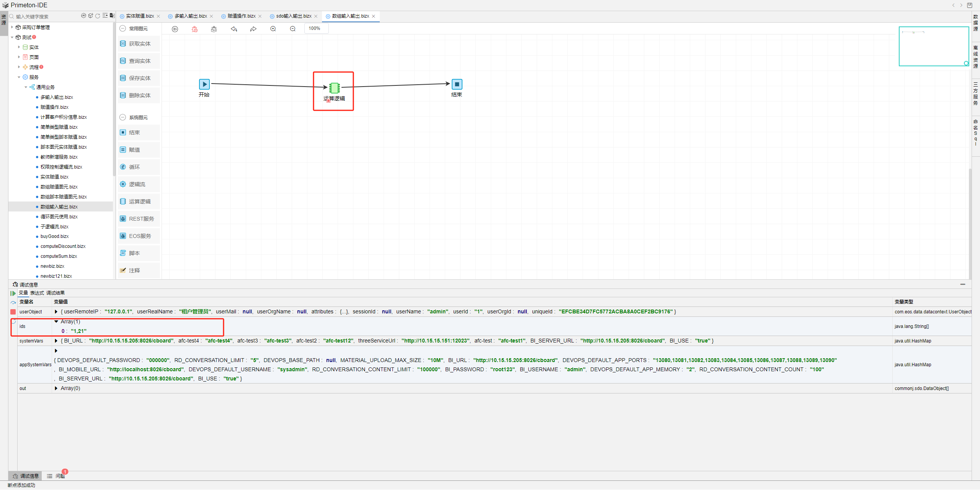
Task: Click the run logic flow icon
Action: point(175,29)
